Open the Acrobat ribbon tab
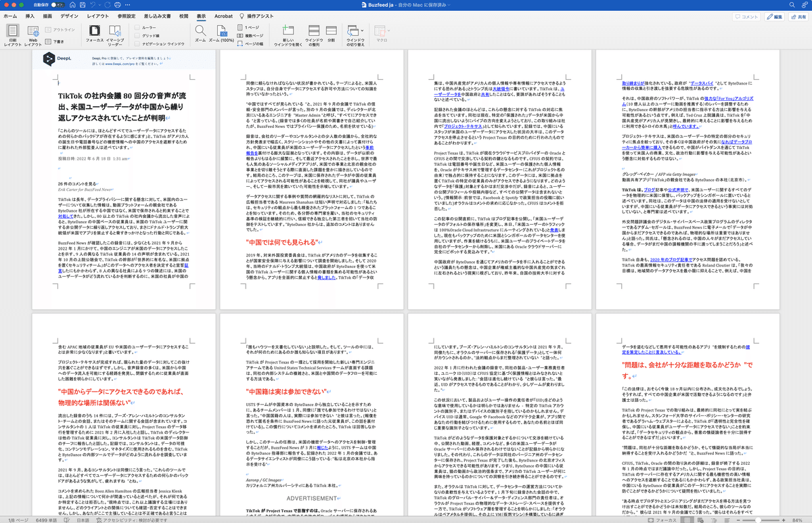This screenshot has height=523, width=812. [x=223, y=15]
